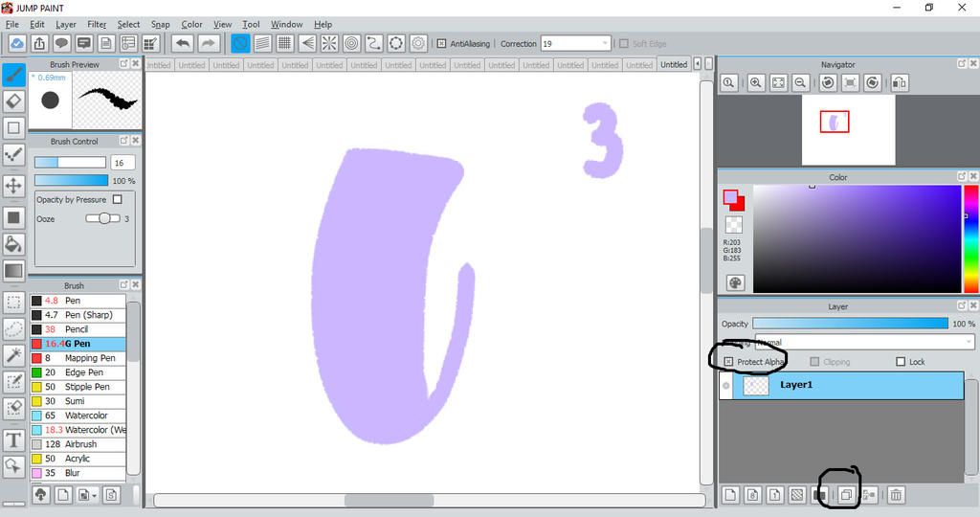The width and height of the screenshot is (980, 517).
Task: Click Duplicate Layer icon in Layer panel
Action: [x=846, y=495]
